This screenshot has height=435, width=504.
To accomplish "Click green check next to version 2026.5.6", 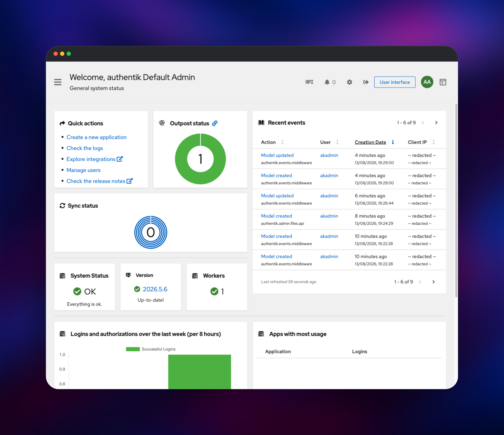I will [x=137, y=289].
